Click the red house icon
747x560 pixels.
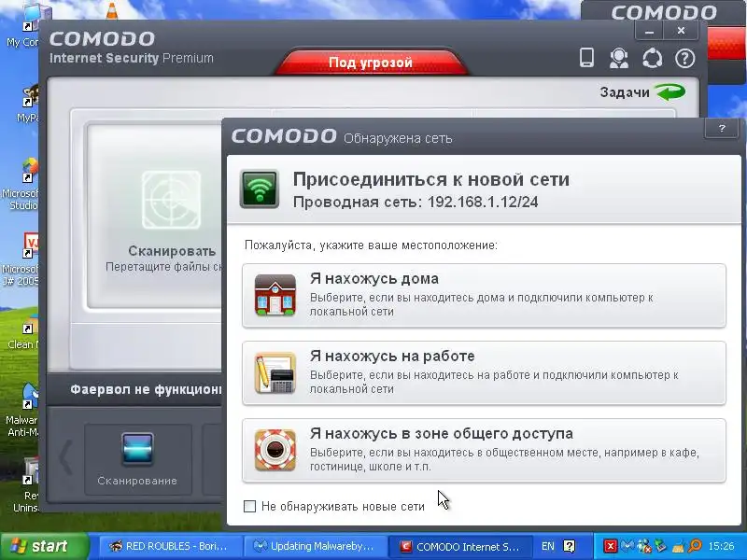point(275,295)
